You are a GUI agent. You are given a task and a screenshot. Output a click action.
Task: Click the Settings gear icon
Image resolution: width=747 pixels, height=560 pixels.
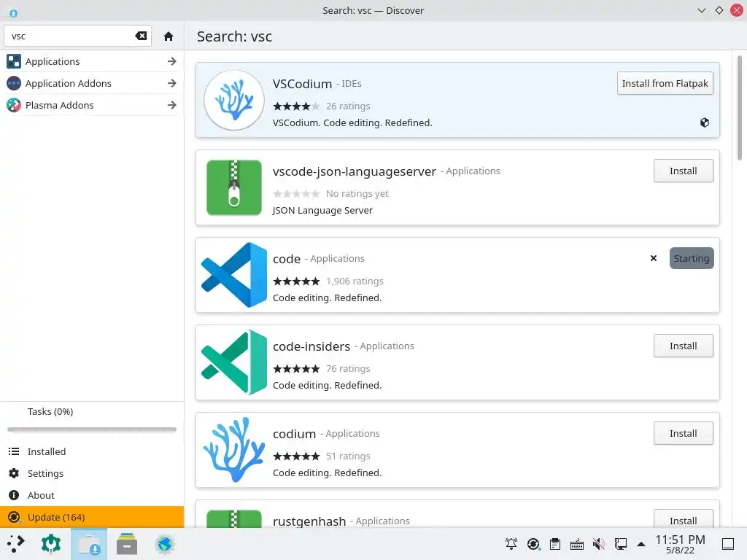point(14,473)
